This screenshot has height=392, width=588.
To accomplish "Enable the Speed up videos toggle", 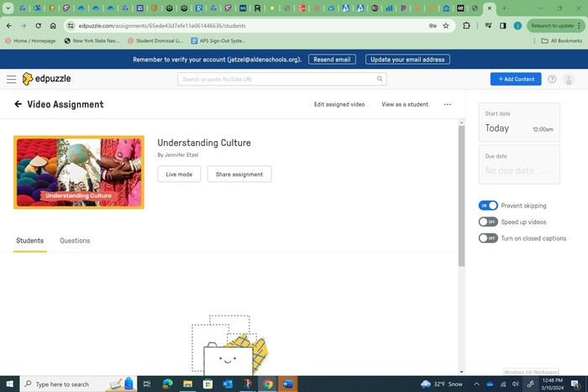I will point(488,222).
